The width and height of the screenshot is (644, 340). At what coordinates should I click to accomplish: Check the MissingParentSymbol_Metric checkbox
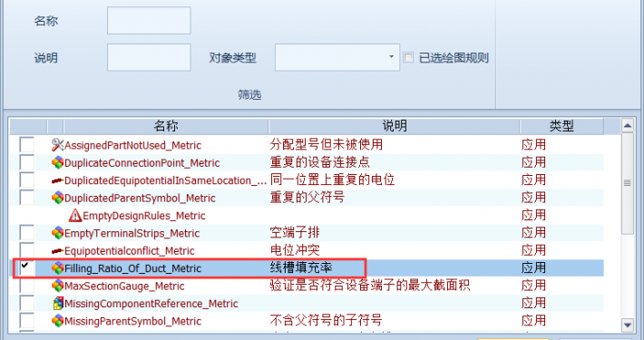(x=27, y=321)
